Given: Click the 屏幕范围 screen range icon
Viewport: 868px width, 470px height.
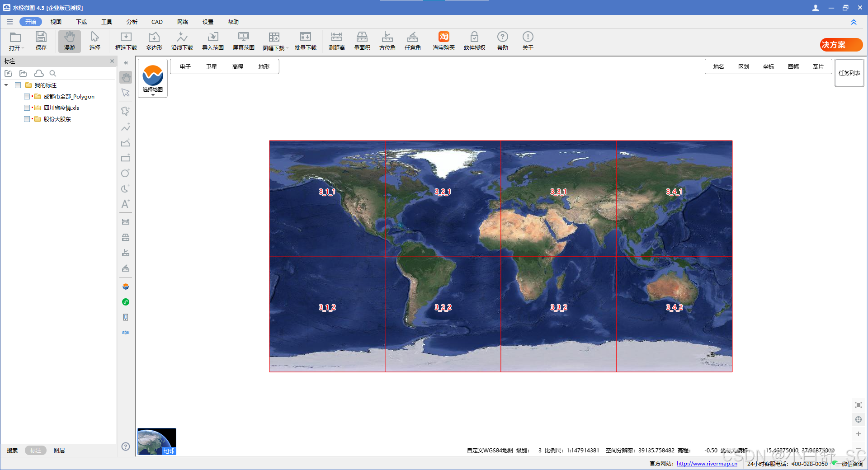Looking at the screenshot, I should (x=244, y=41).
